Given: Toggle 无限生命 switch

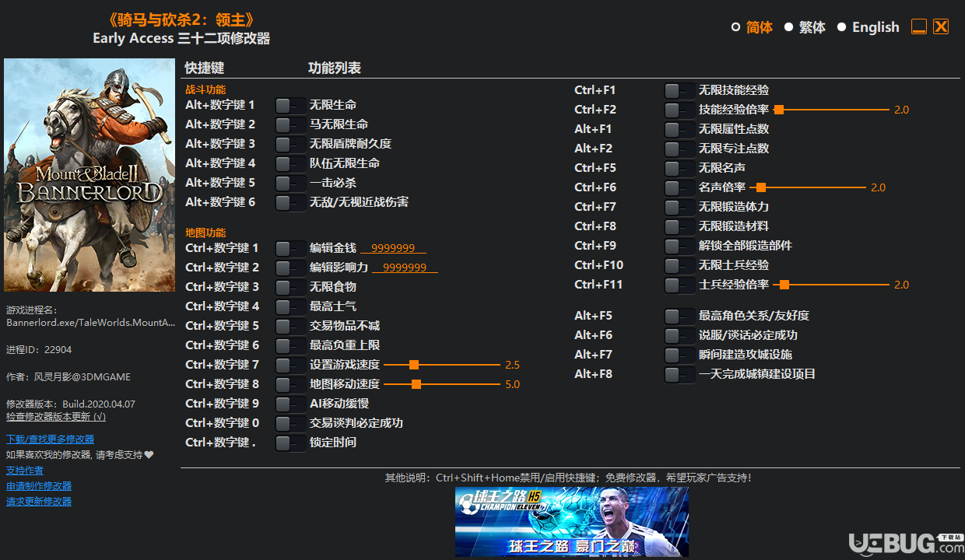Looking at the screenshot, I should coord(290,105).
